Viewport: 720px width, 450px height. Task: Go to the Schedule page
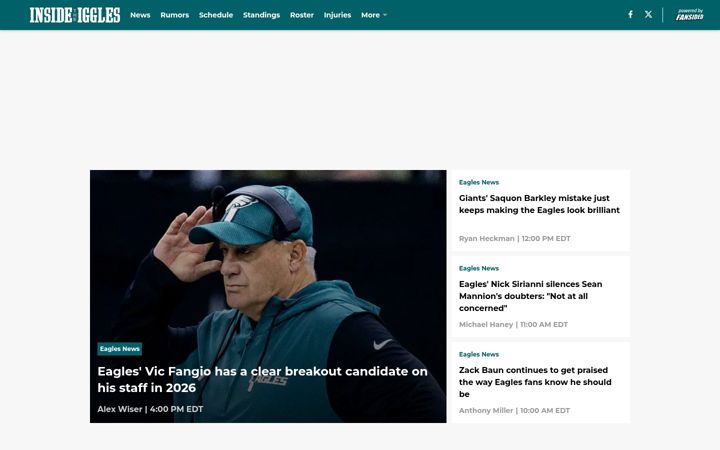[x=216, y=15]
